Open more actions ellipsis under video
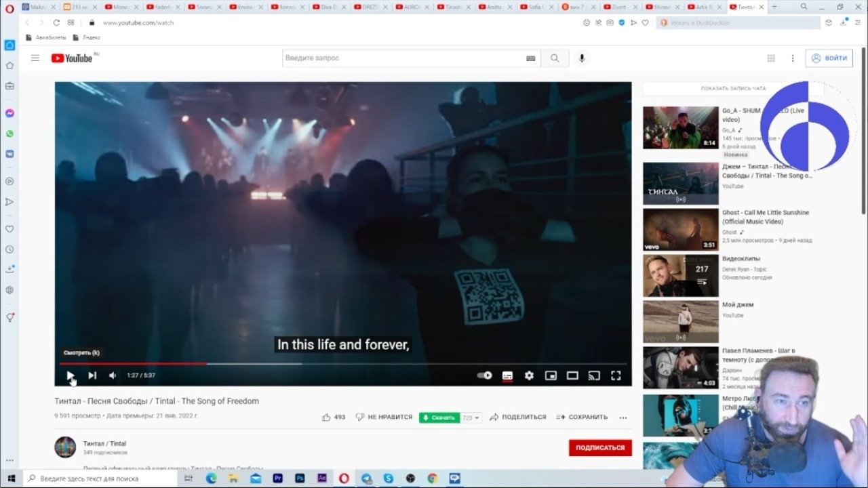The height and width of the screenshot is (488, 868). point(623,418)
